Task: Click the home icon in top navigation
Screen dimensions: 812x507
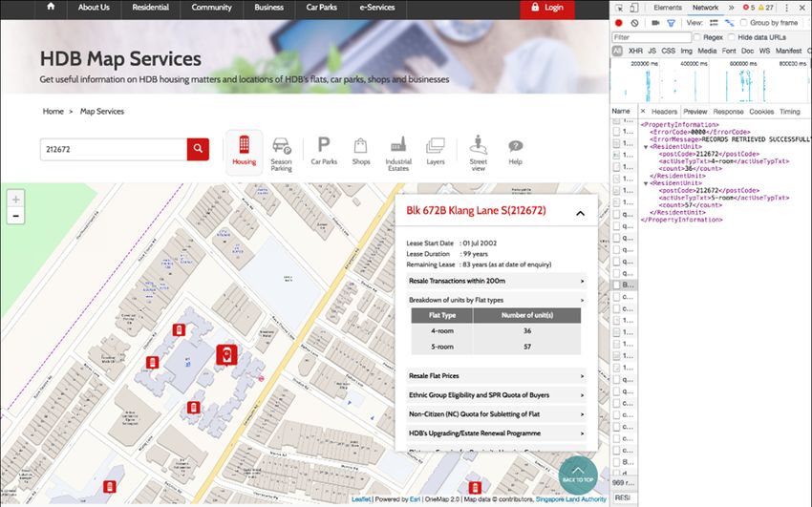Action: (x=51, y=7)
